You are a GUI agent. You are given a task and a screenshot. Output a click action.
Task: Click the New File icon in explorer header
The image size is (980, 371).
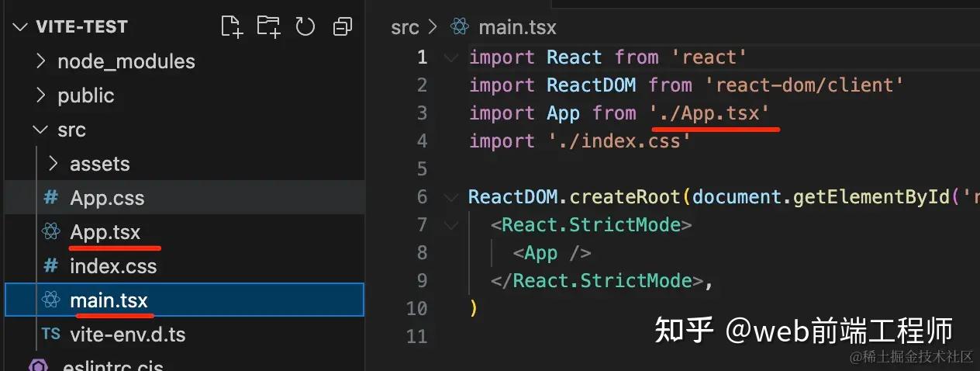tap(232, 27)
